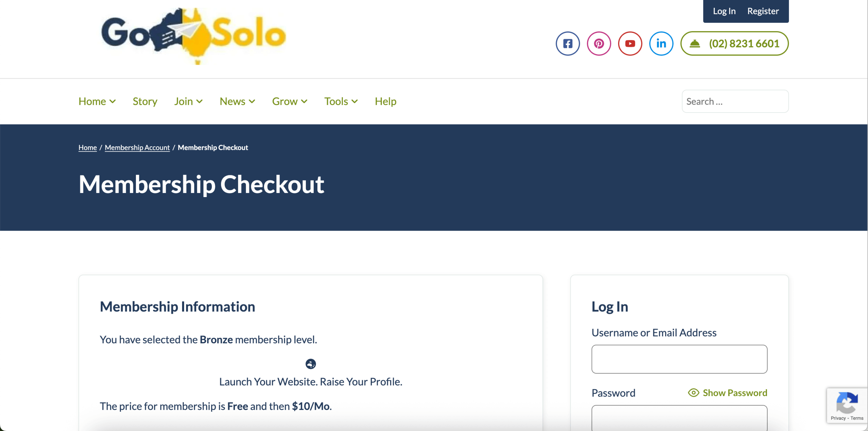
Task: Expand the Join menu dropdown
Action: coord(189,101)
